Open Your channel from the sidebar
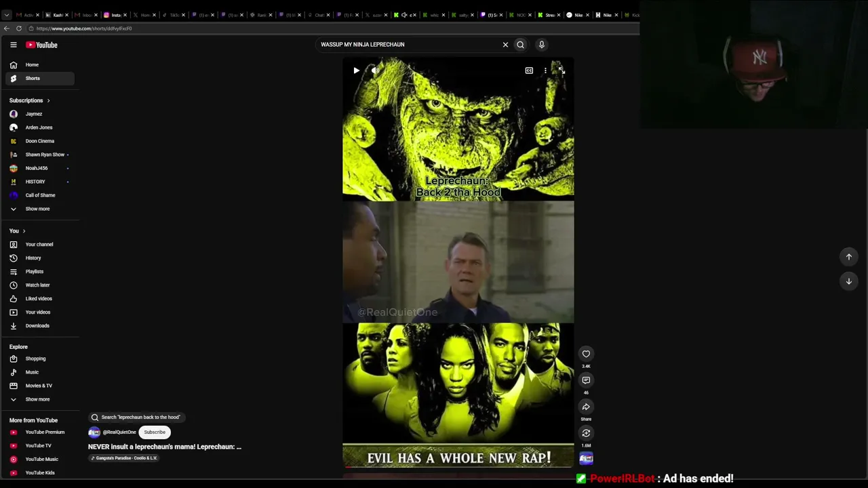The height and width of the screenshot is (488, 868). (40, 245)
